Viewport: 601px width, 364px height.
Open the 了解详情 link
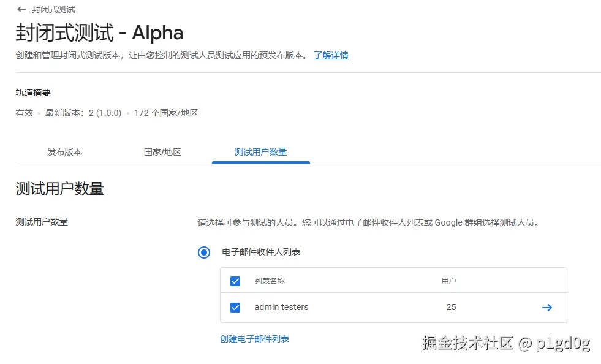click(331, 55)
